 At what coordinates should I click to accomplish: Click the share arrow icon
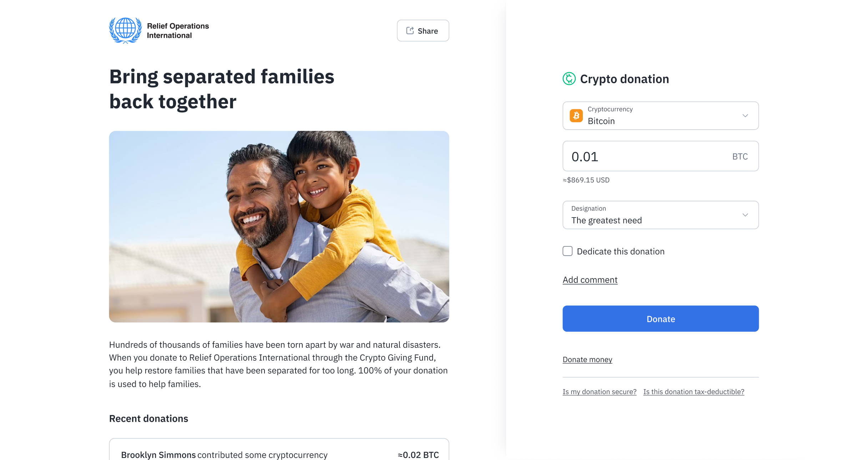coord(410,31)
